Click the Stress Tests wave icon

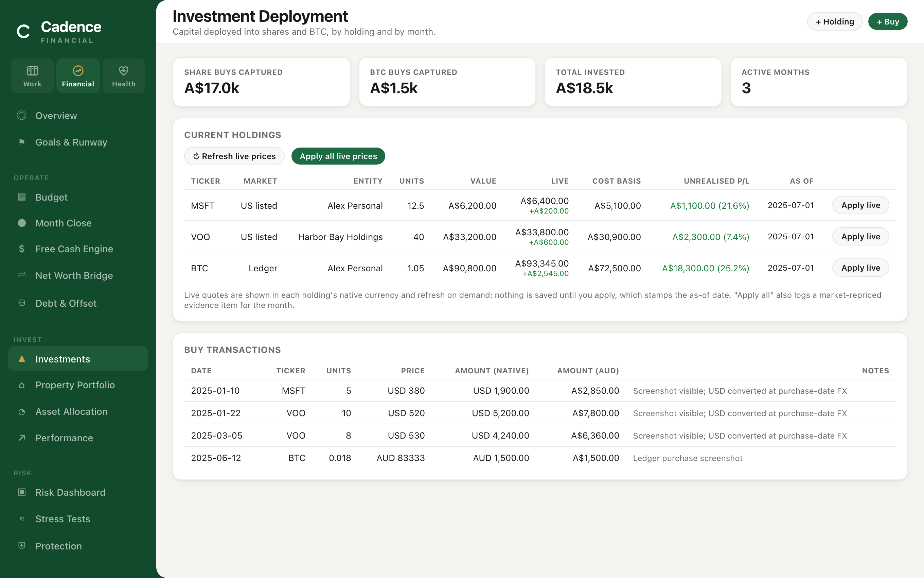[x=22, y=519]
